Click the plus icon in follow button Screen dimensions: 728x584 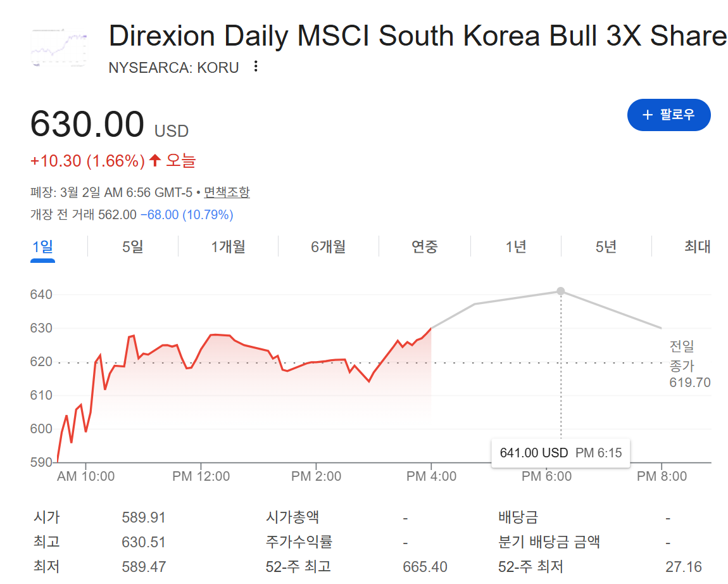(x=647, y=115)
